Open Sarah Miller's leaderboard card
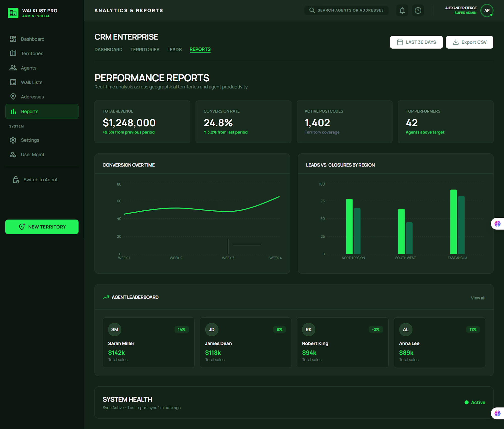This screenshot has width=504, height=429. 148,342
